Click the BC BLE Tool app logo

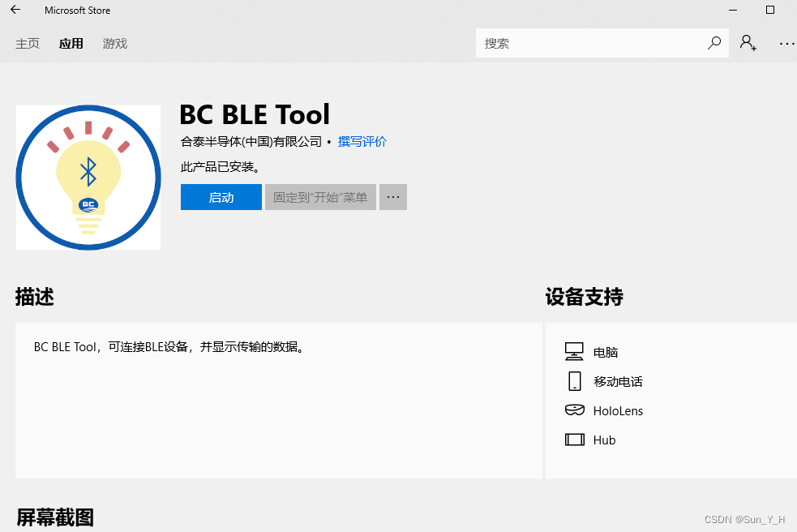(88, 178)
